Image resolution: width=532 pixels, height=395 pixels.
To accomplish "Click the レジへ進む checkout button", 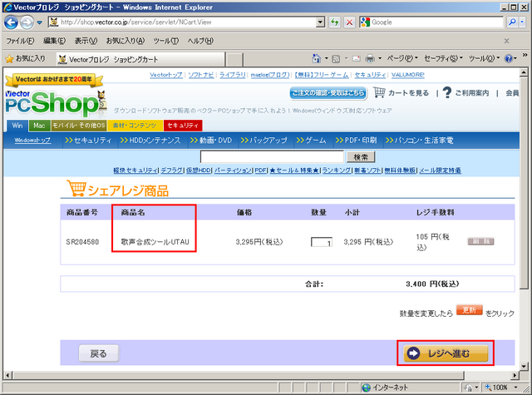I will coord(446,353).
